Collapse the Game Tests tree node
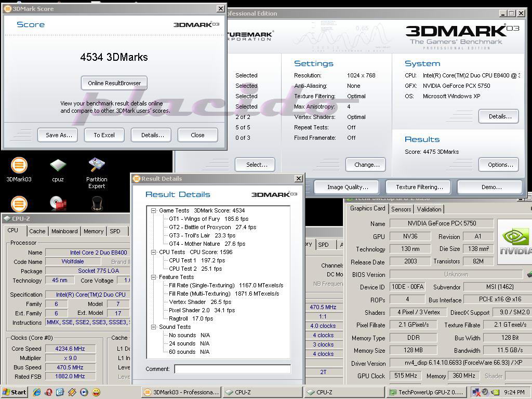This screenshot has height=399, width=532. click(153, 211)
